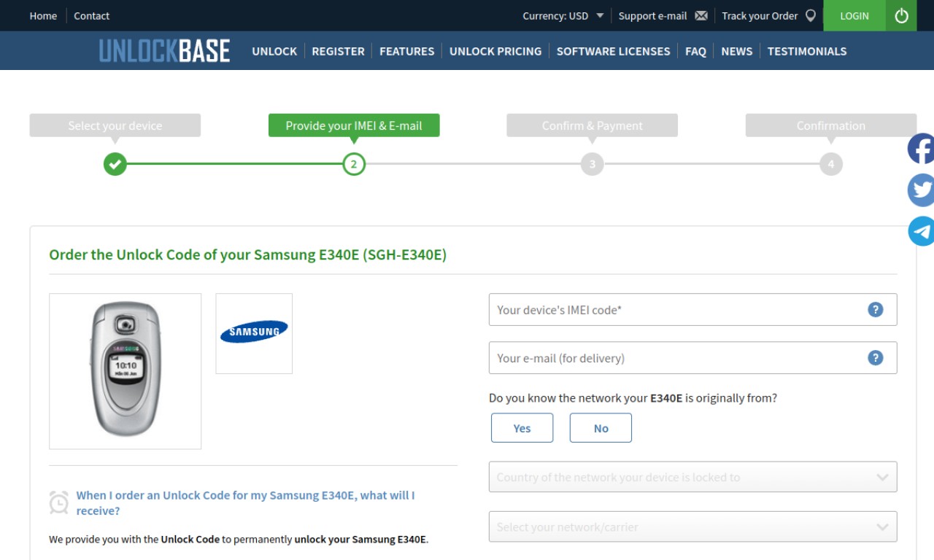This screenshot has height=560, width=934.
Task: Focus the device's IMEI code field
Action: [x=692, y=310]
